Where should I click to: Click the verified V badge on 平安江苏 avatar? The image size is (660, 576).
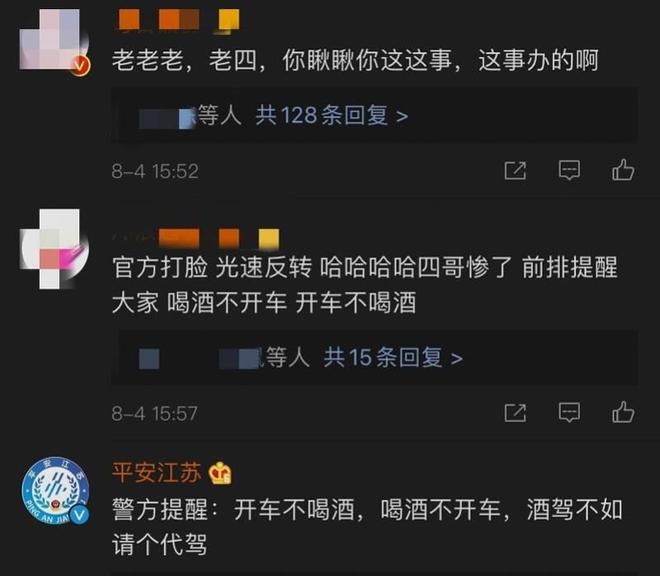click(79, 515)
